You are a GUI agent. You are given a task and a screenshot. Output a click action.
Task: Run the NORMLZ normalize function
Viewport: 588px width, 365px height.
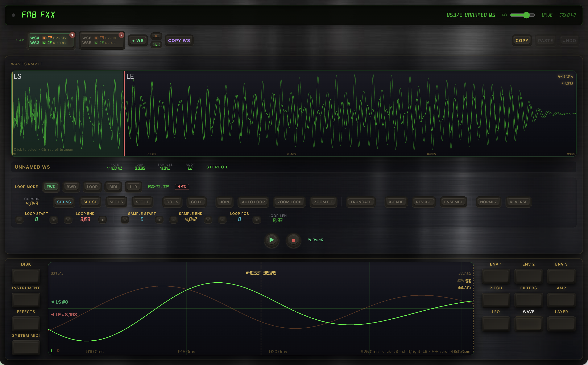point(488,202)
